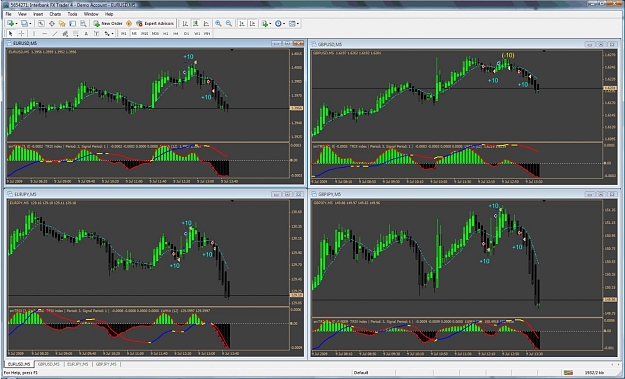Select the Trendline drawing tool
The height and width of the screenshot is (379, 625).
tap(55, 33)
